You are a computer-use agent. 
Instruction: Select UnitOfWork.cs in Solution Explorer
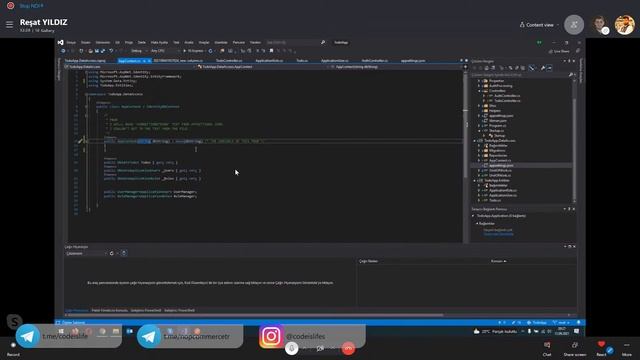point(500,175)
